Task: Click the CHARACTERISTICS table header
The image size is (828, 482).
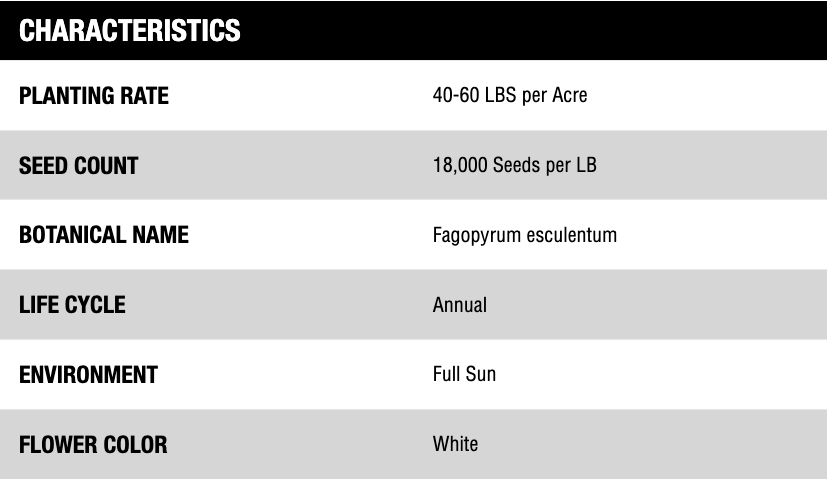Action: 130,31
